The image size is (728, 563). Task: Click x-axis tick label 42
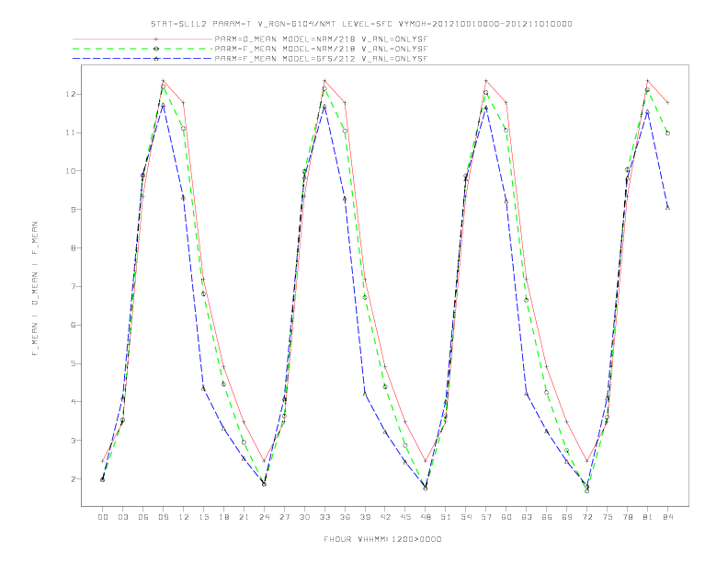point(385,517)
